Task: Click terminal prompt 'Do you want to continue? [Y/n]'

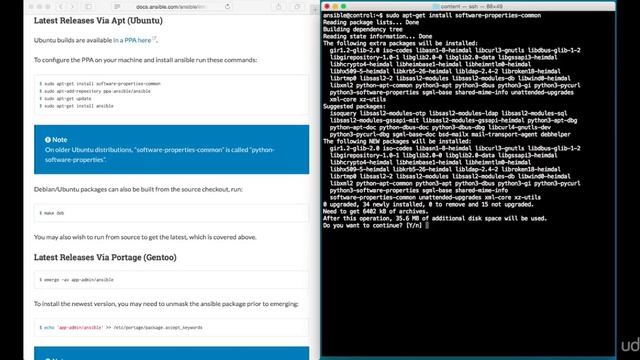Action: coord(372,225)
